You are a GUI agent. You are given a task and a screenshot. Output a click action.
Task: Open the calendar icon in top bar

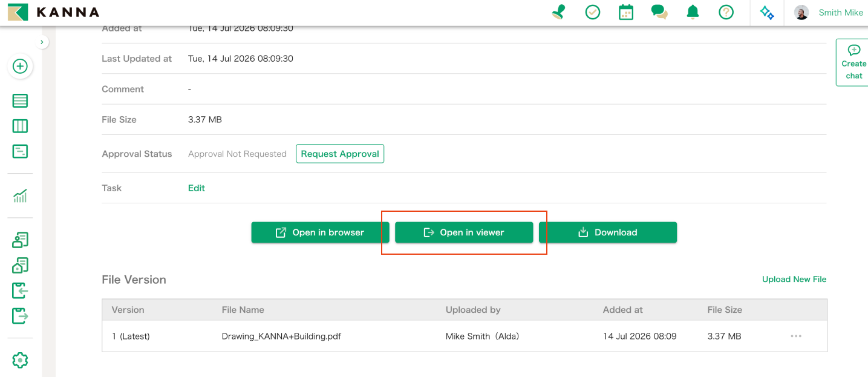coord(626,12)
